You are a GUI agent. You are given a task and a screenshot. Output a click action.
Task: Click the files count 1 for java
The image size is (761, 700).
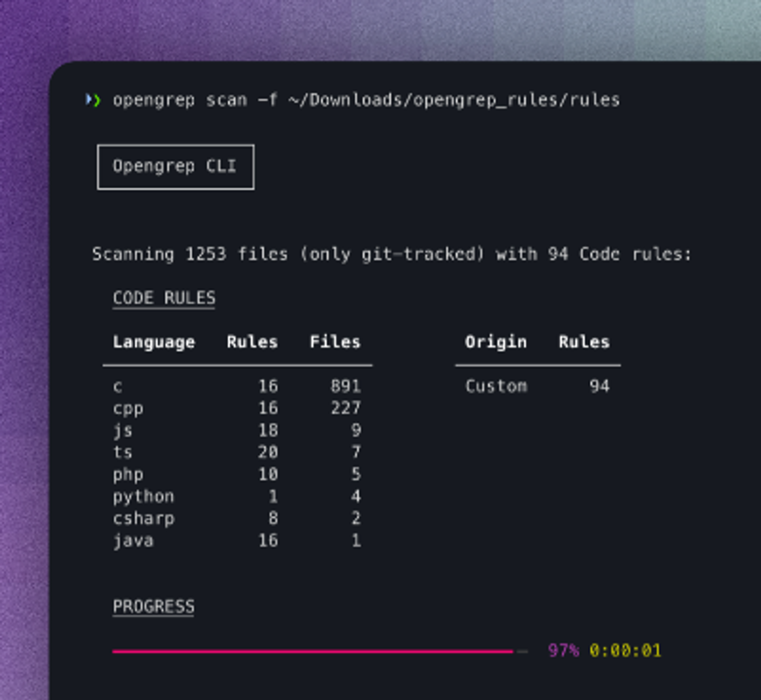356,540
